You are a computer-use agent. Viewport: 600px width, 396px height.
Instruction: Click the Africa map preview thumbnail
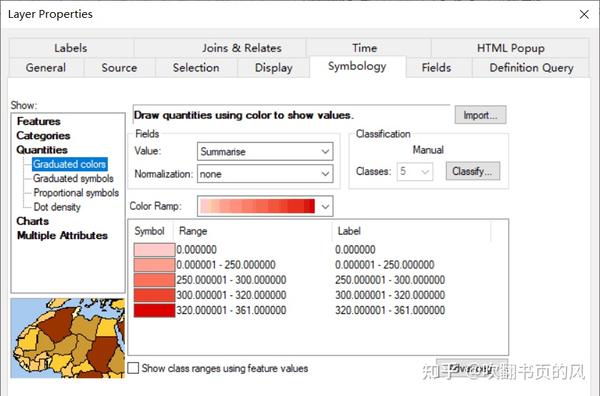(x=68, y=338)
